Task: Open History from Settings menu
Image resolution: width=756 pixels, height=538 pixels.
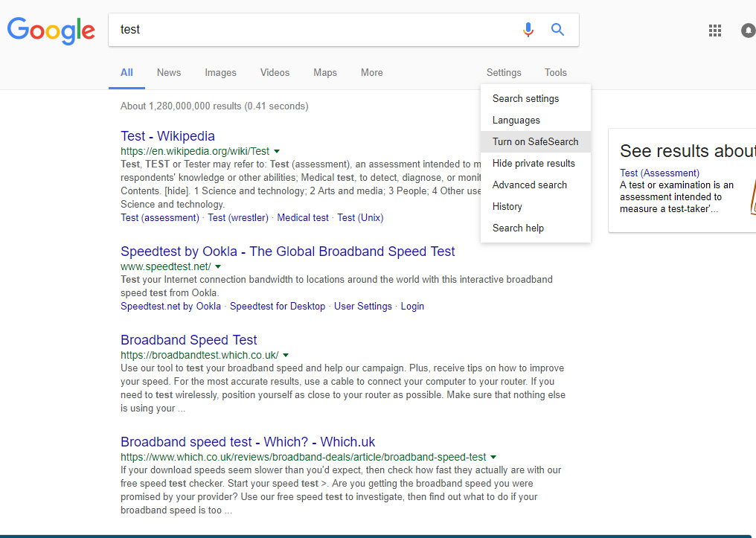Action: coord(536,207)
